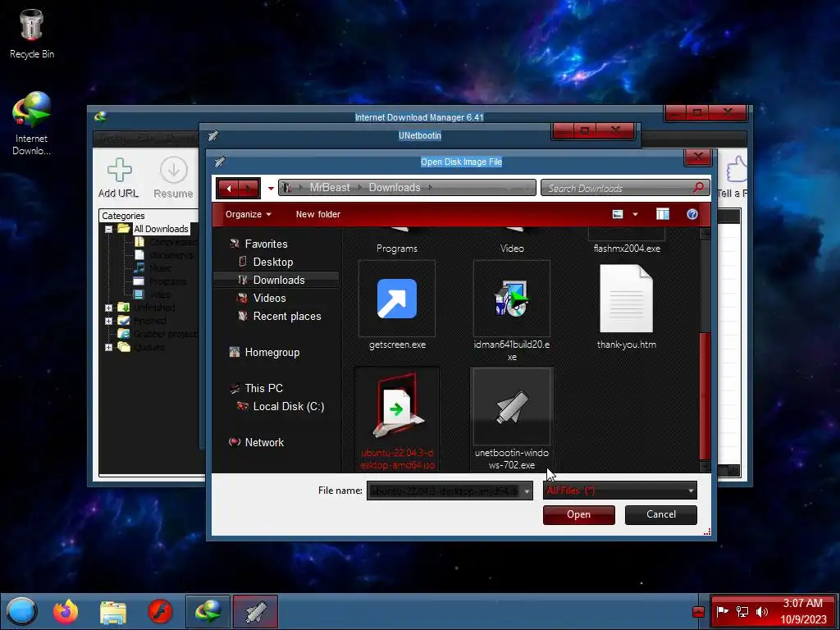Open the view options dropdown arrow

pos(636,214)
